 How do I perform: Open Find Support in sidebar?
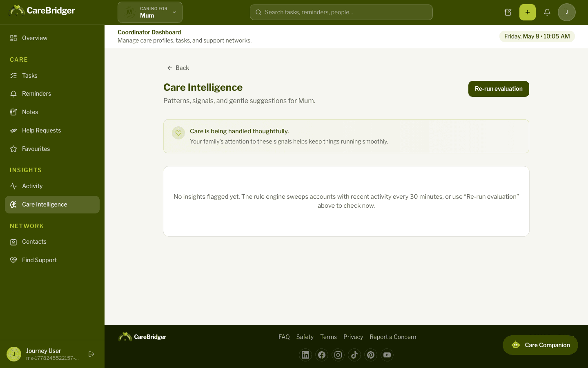52,260
